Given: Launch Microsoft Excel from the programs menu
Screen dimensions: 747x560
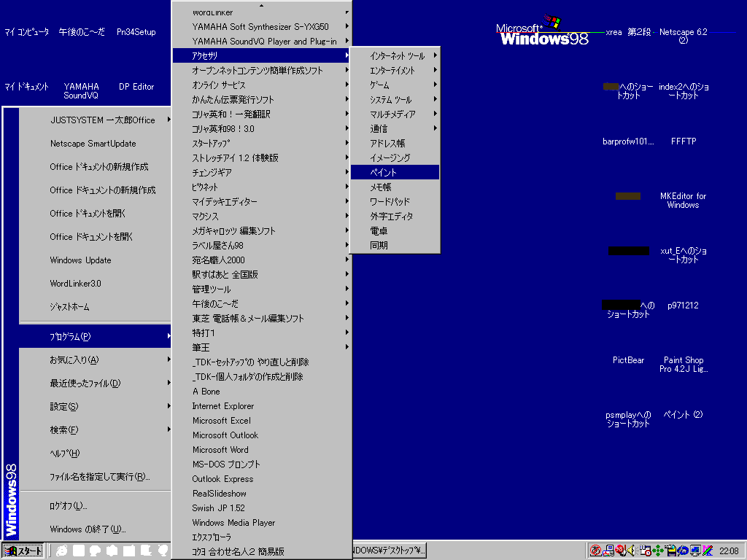Looking at the screenshot, I should [262, 421].
